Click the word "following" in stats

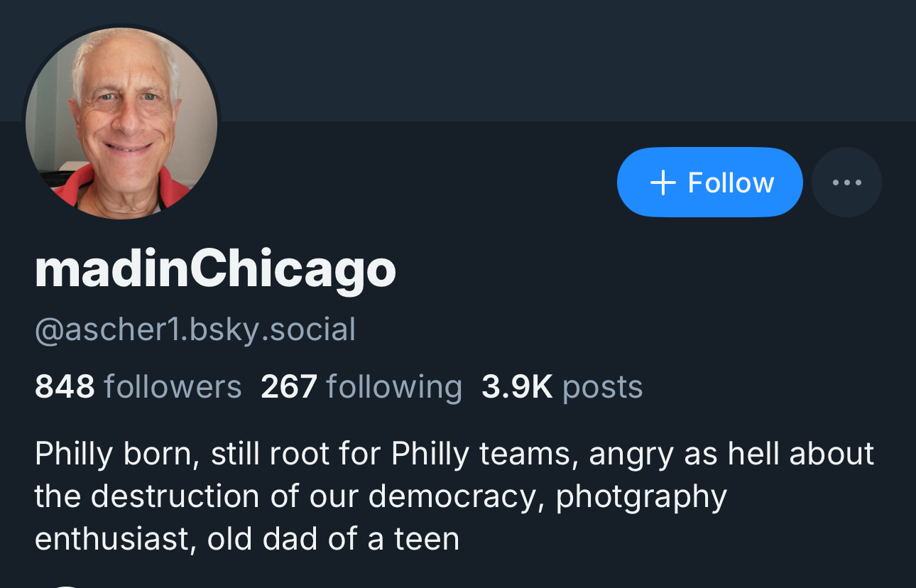394,387
